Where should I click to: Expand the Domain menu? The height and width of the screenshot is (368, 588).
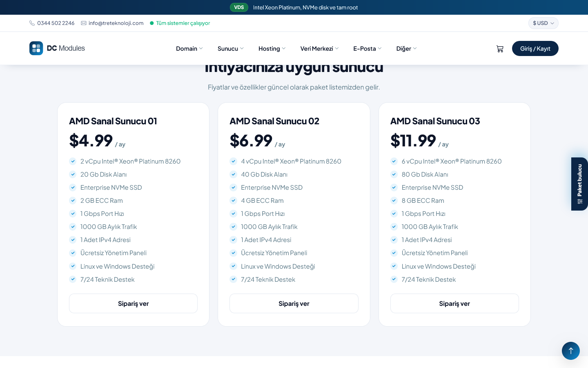[189, 49]
